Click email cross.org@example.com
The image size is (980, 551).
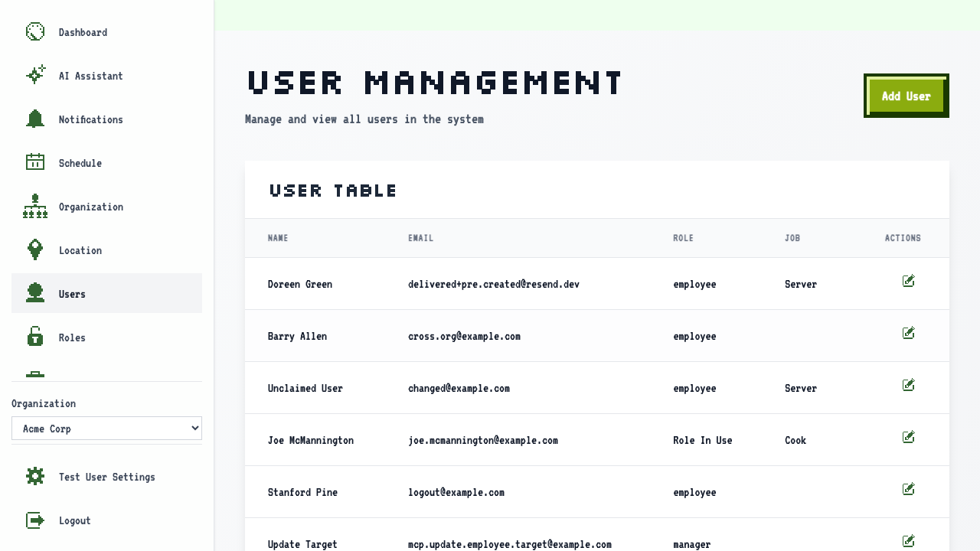pyautogui.click(x=464, y=336)
